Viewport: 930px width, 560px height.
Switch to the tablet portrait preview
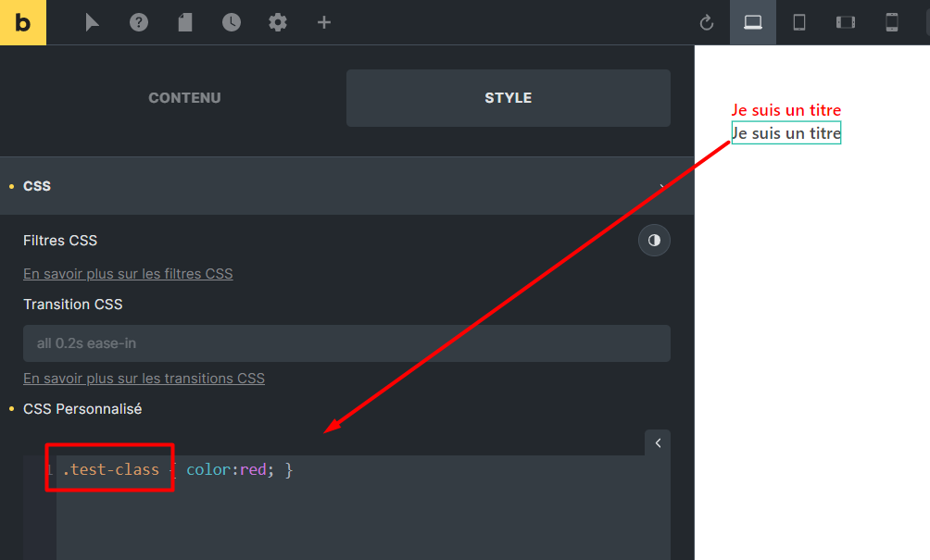pyautogui.click(x=798, y=22)
